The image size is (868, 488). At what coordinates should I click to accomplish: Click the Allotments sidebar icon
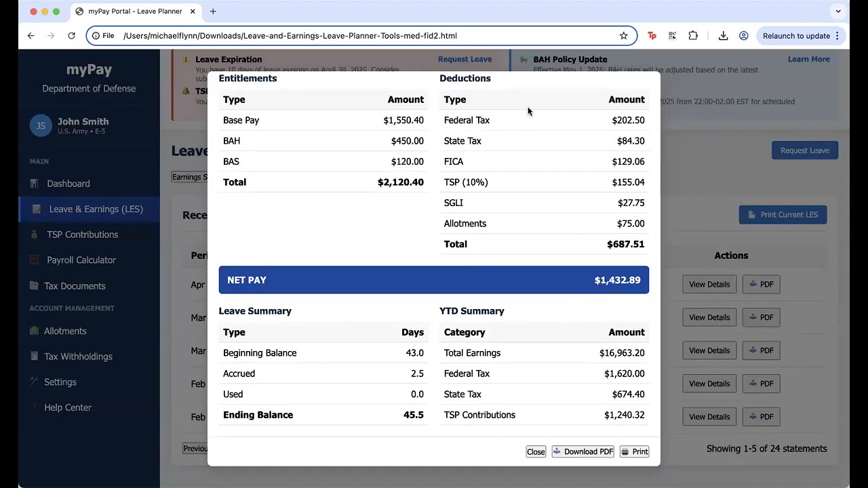34,331
